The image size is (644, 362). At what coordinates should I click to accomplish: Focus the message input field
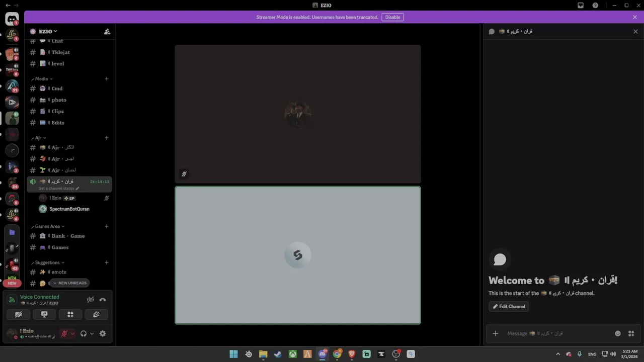pos(558,333)
